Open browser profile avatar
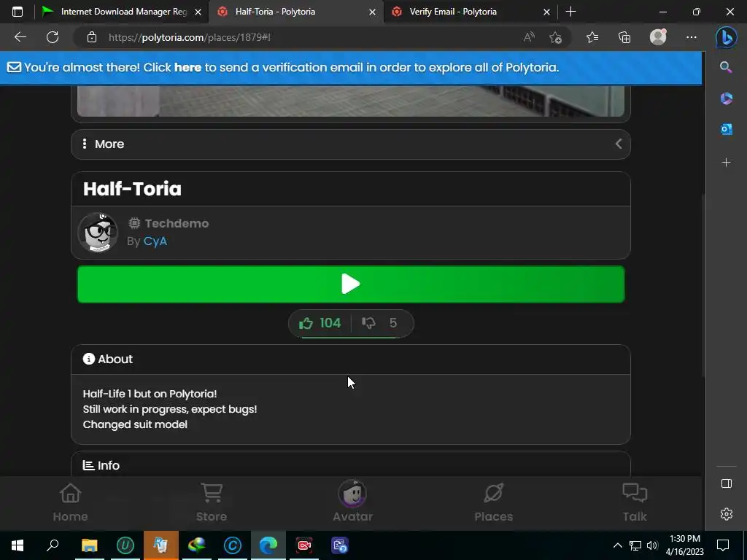This screenshot has height=560, width=747. pos(658,37)
